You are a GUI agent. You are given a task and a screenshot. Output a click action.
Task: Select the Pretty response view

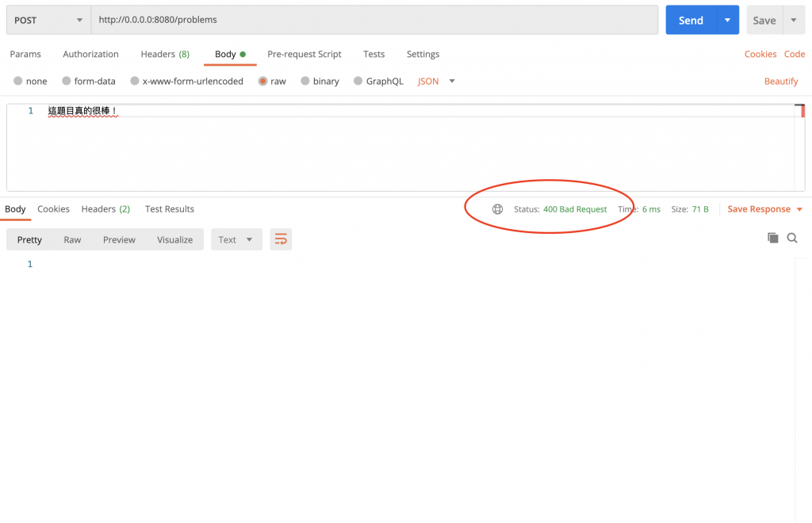point(29,239)
